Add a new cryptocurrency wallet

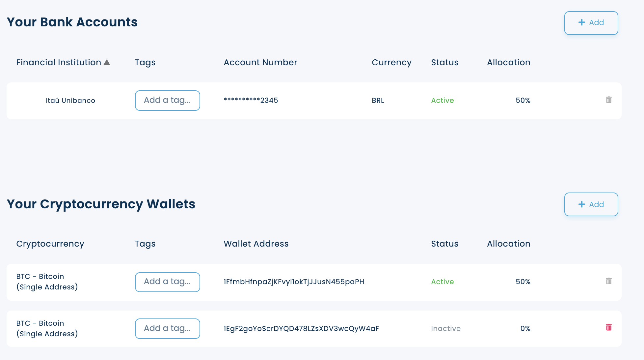591,204
